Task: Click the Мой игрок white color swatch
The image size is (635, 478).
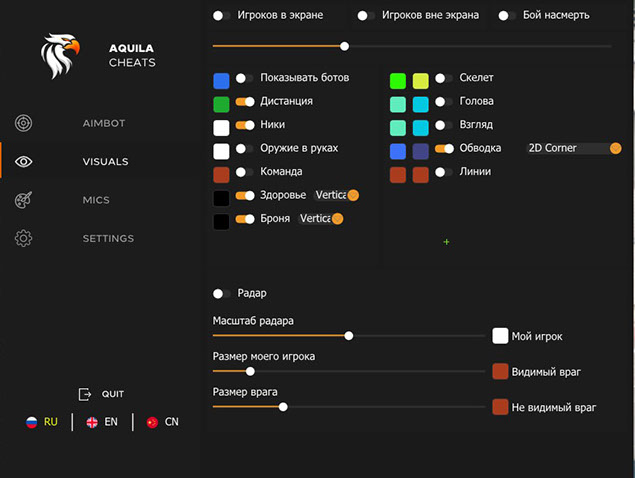Action: [500, 336]
